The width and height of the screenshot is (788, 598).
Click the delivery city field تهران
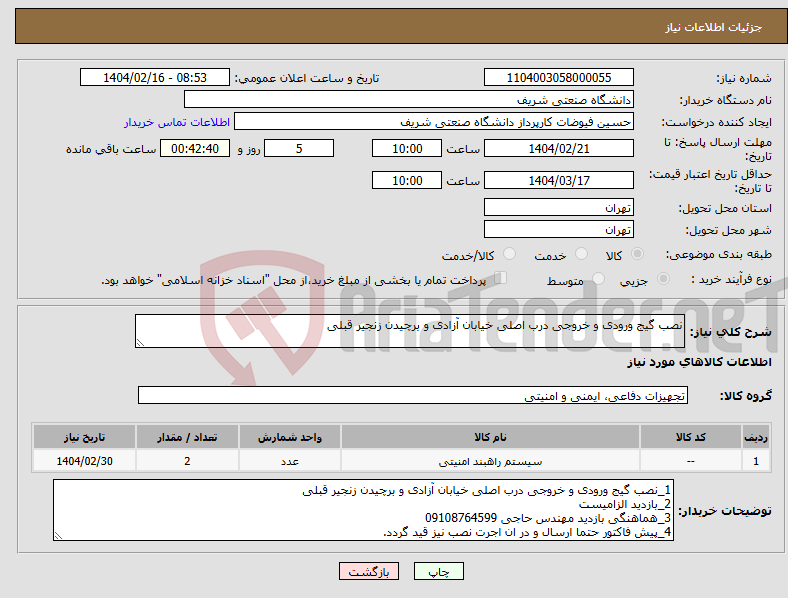pyautogui.click(x=558, y=230)
